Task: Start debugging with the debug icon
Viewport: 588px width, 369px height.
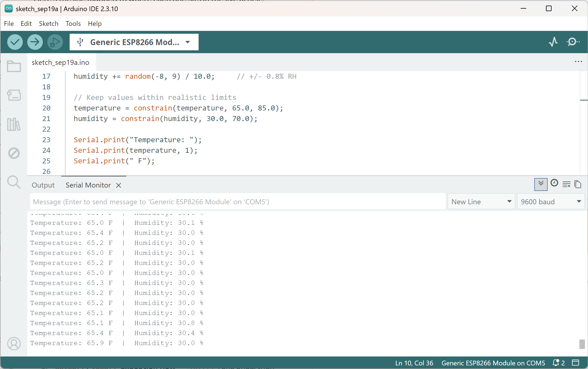Action: coord(55,42)
